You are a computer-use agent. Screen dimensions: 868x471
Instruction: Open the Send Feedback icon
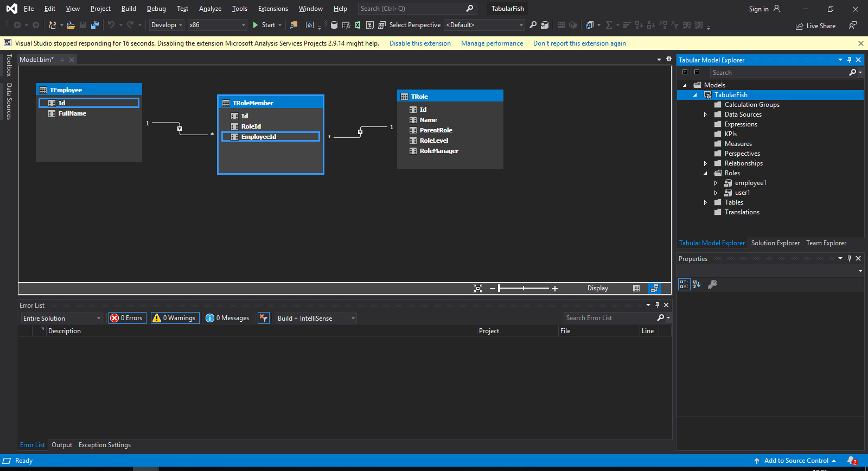(x=853, y=26)
